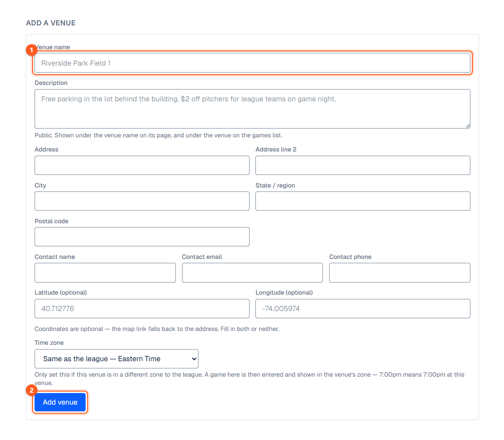Submit with the Add venue button
Screen dimensions: 504x440
point(60,402)
